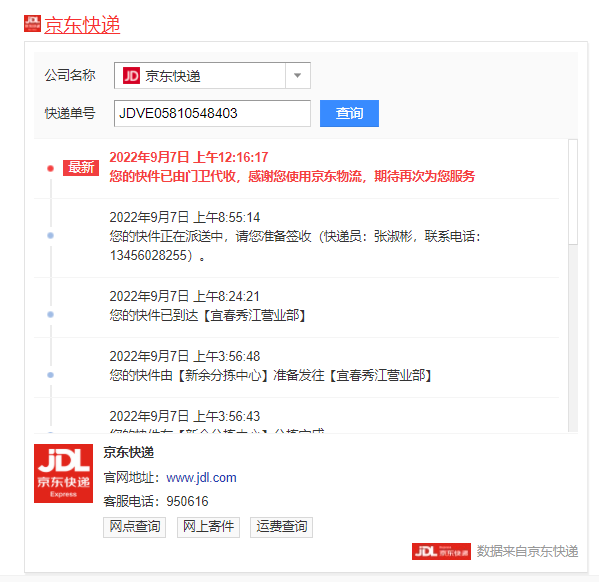Click the JDL badge at bottom right
The height and width of the screenshot is (582, 599).
tap(441, 551)
